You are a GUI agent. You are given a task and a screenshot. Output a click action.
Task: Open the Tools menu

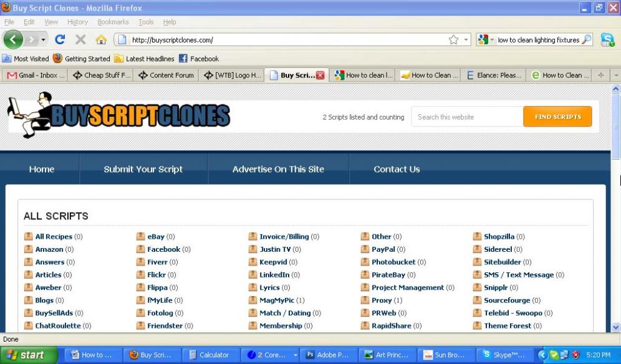tap(146, 22)
